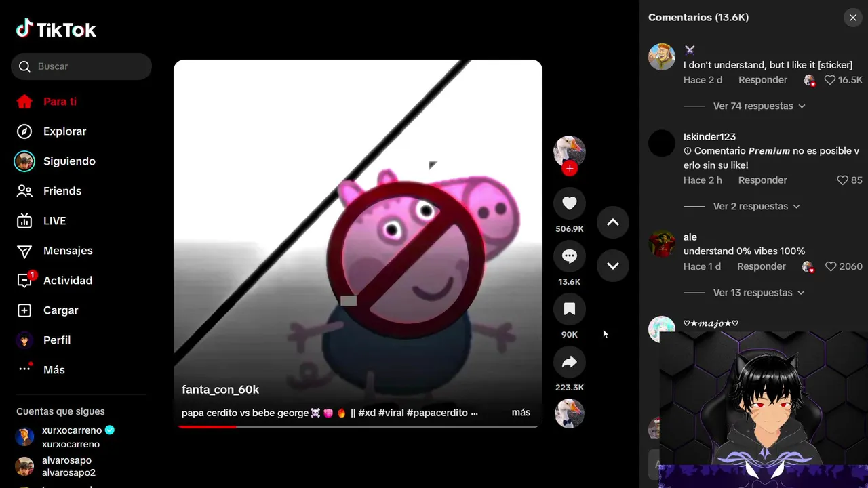This screenshot has width=868, height=488.
Task: Click Iskinder123's black avatar
Action: (x=662, y=144)
